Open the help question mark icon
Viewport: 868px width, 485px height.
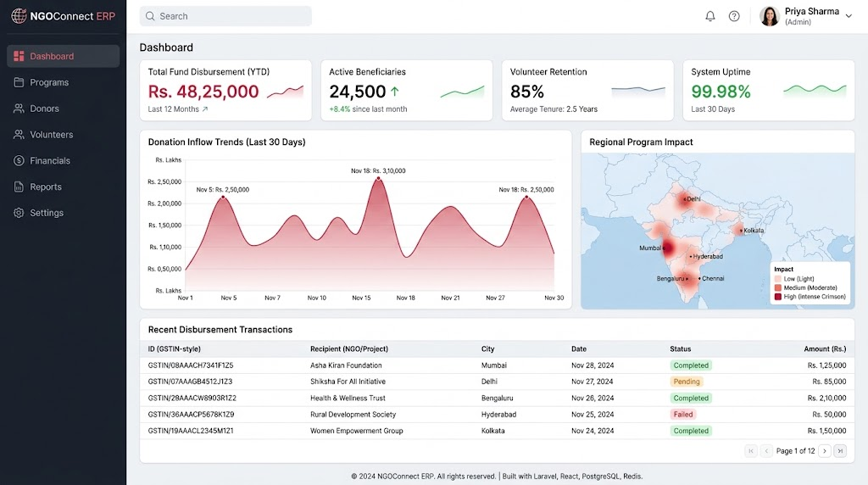(734, 16)
